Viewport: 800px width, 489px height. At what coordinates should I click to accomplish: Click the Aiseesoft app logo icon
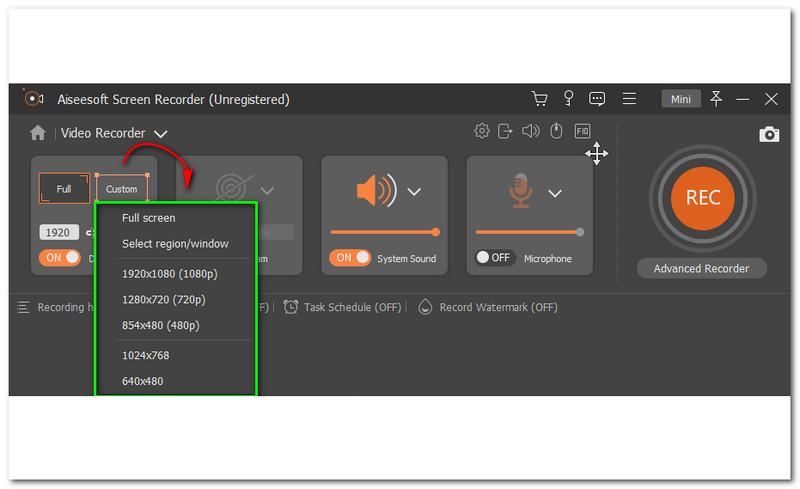pos(33,98)
